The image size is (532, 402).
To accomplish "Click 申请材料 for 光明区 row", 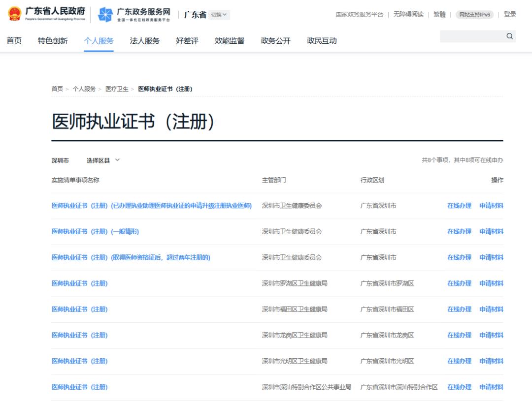I will (x=491, y=361).
